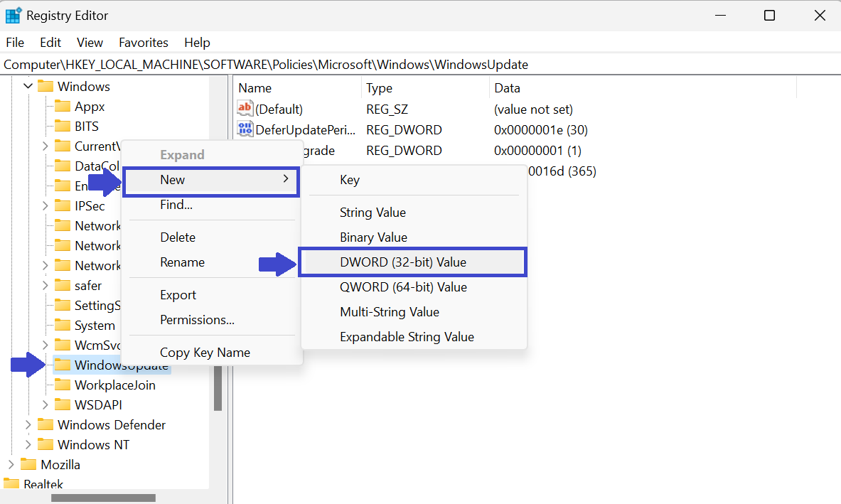Select Permissions... in the context menu
Viewport: 841px width, 504px height.
(x=197, y=320)
